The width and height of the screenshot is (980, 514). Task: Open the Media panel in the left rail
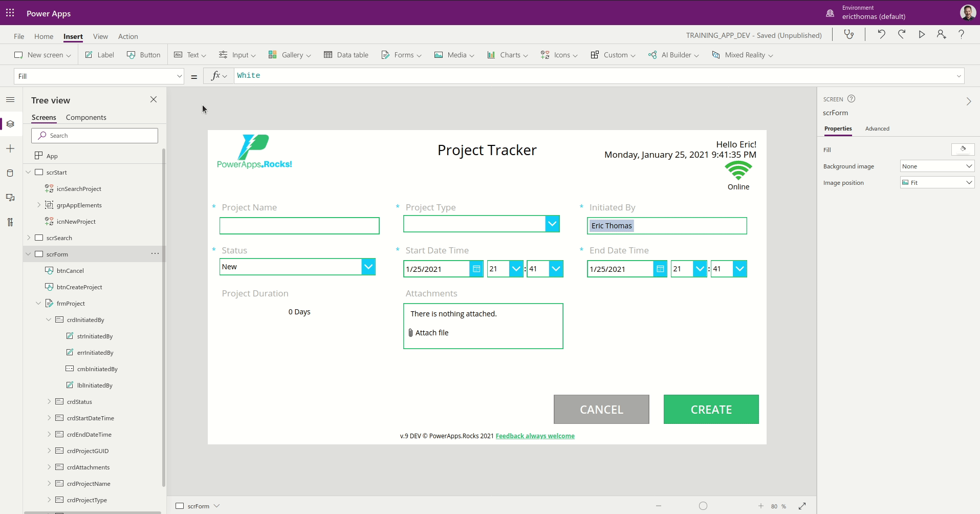(10, 198)
